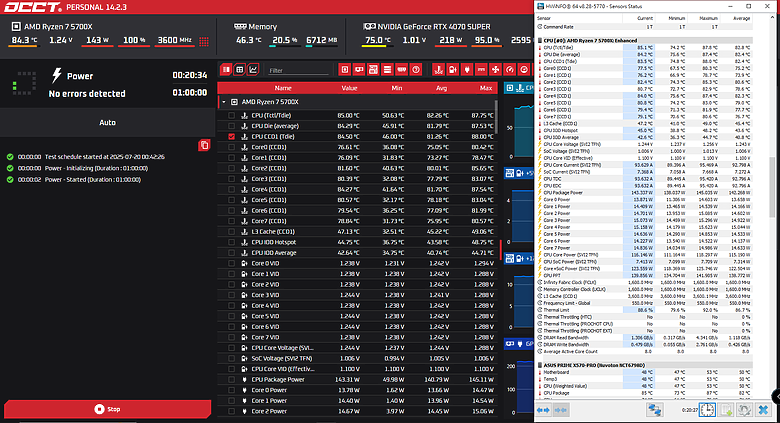Check the CPU Die (average) row checkbox

[231, 126]
